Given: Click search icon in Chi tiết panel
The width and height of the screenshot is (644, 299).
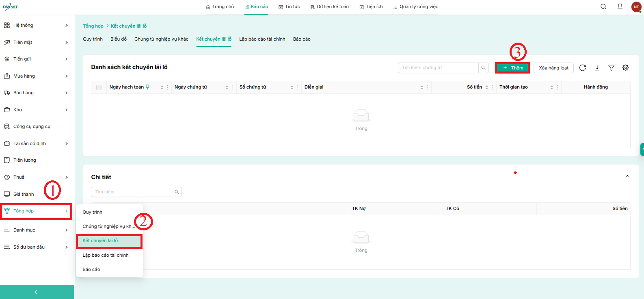Looking at the screenshot, I should (x=177, y=192).
